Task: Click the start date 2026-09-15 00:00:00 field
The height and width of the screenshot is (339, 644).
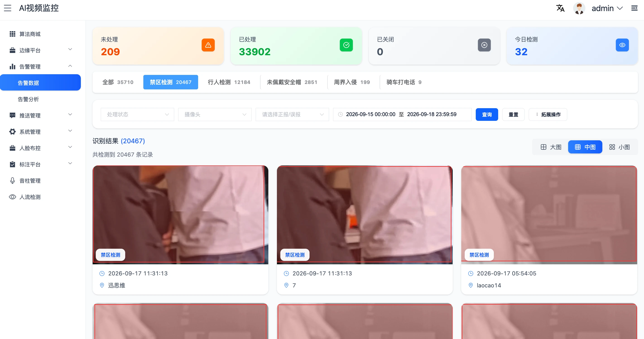Action: pyautogui.click(x=370, y=115)
